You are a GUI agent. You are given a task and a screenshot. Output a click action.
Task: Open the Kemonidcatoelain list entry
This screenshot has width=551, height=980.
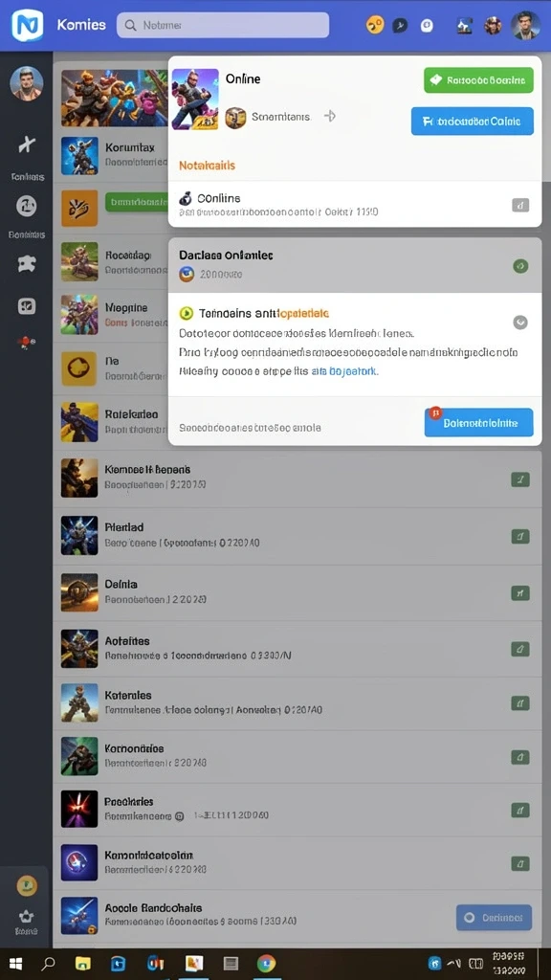[297, 862]
